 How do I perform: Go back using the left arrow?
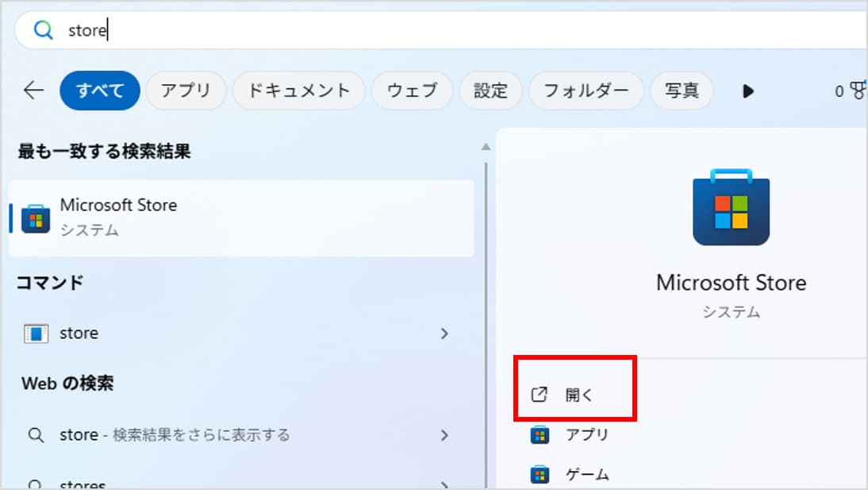pyautogui.click(x=33, y=91)
